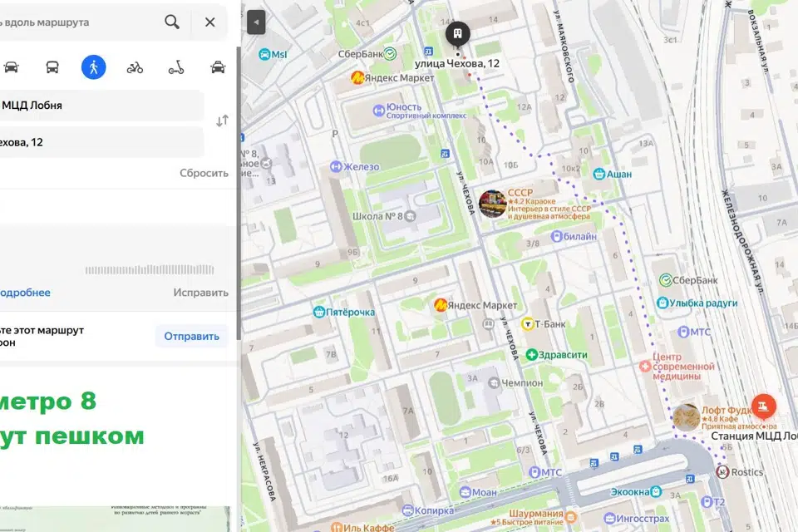The height and width of the screenshot is (532, 798).
Task: Clear the route search with X
Action: point(209,22)
